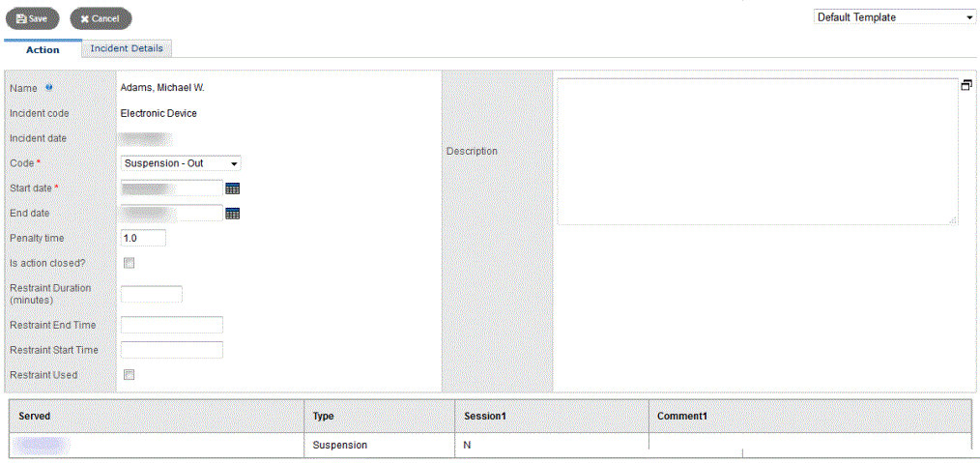Click the Start date input field

coord(171,188)
